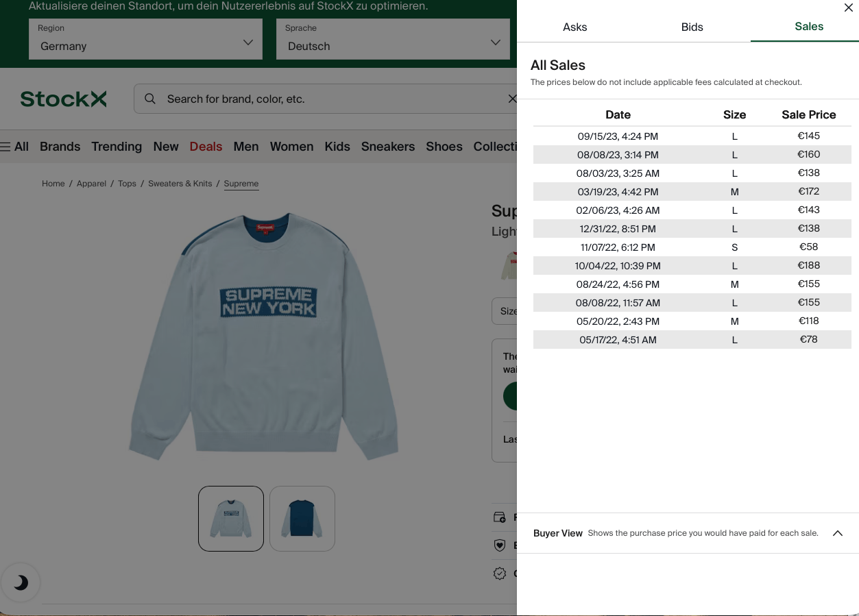Click the Size column header

tap(734, 114)
